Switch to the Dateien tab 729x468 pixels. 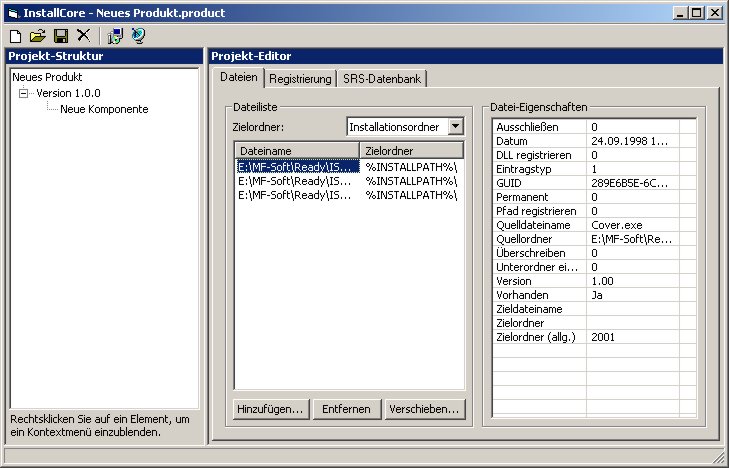(x=239, y=77)
